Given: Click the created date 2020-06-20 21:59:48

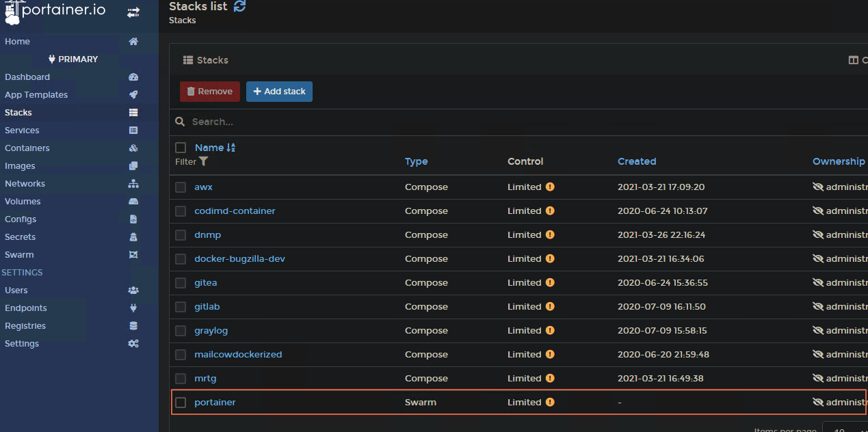Looking at the screenshot, I should click(x=663, y=355).
